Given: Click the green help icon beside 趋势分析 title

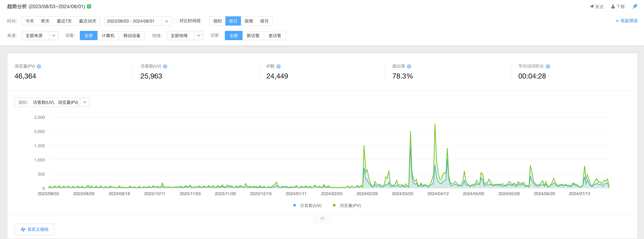Looking at the screenshot, I should pyautogui.click(x=89, y=7).
